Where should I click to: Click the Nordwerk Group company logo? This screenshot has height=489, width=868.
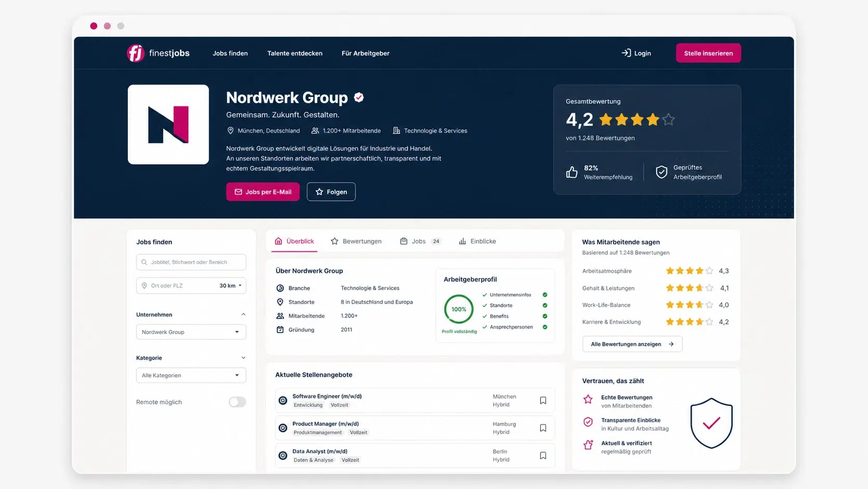168,125
